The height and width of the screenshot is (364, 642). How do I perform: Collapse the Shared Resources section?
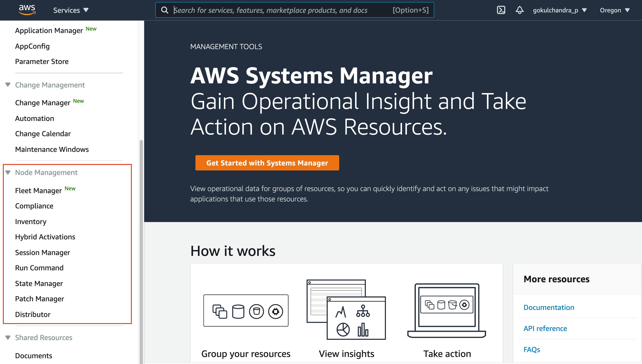[x=8, y=338]
